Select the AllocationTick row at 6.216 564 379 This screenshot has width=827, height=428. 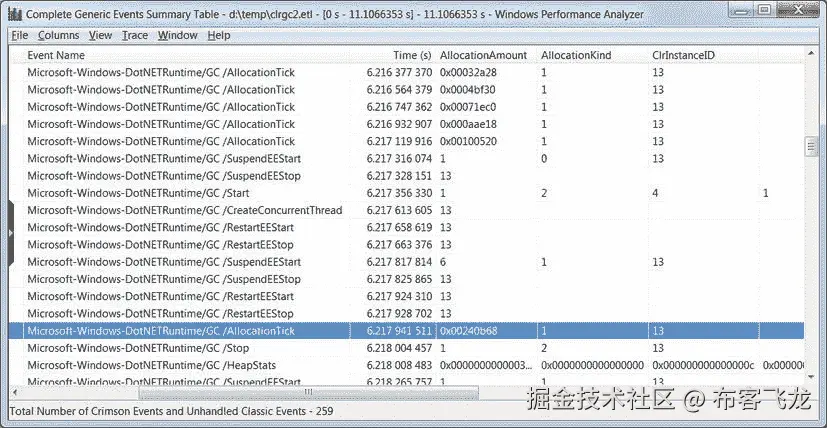[406, 90]
